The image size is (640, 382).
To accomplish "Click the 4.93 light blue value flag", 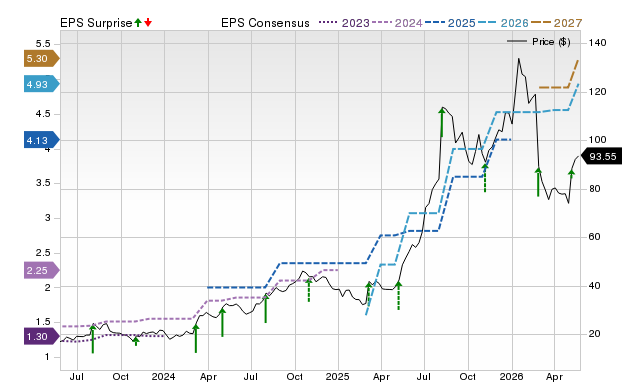I will pos(42,84).
